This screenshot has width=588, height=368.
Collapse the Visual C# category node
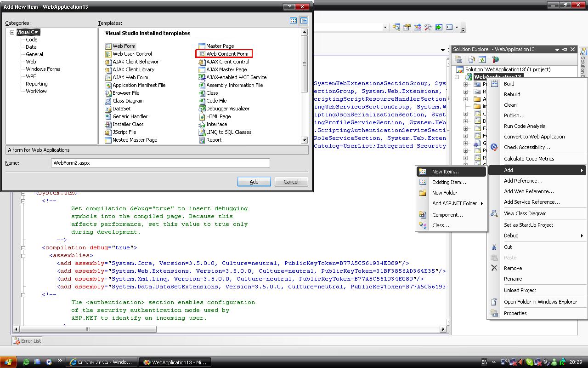[12, 32]
